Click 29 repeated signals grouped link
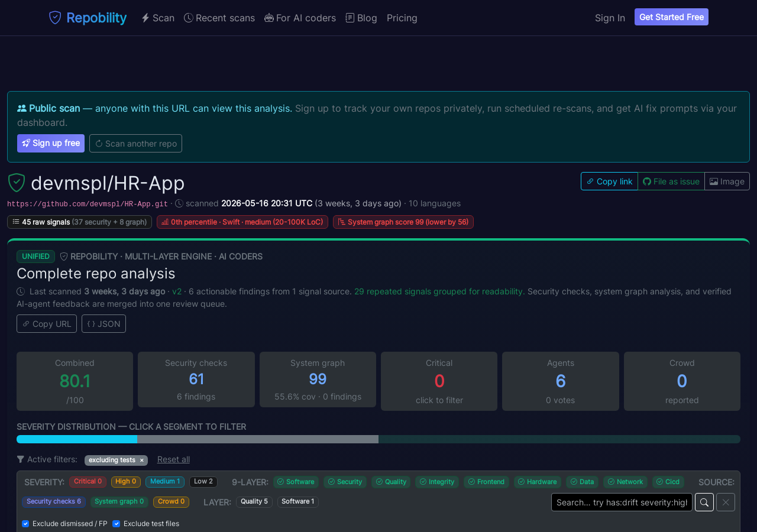Screen dimensions: 757x532 439,291
